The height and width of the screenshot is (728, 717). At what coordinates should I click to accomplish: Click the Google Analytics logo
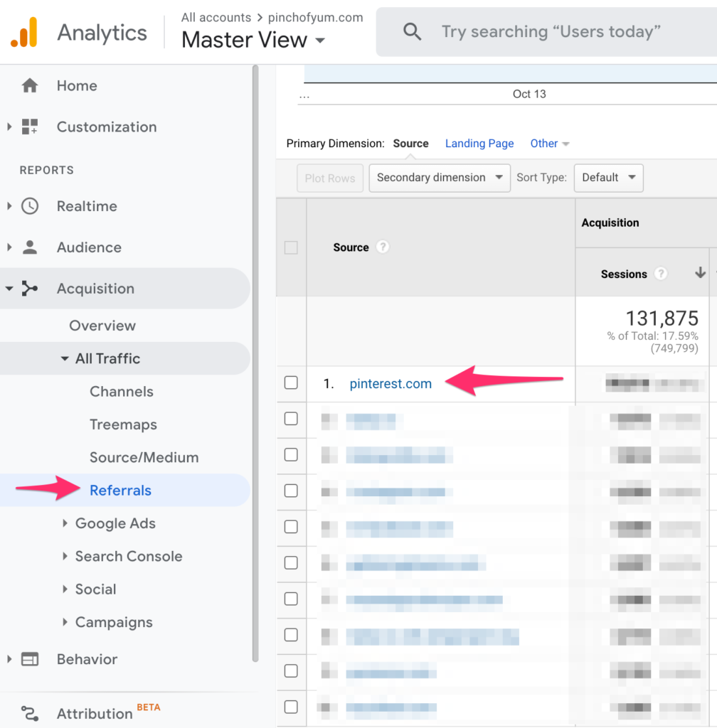coord(24,32)
